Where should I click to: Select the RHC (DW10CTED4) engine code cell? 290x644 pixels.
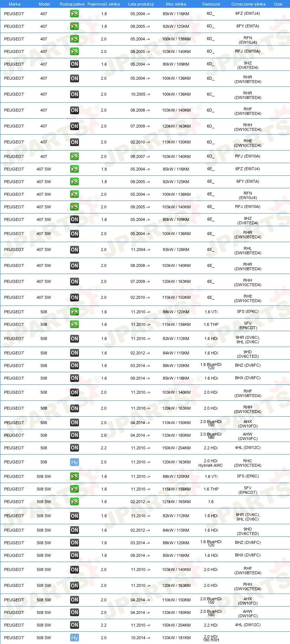point(248,463)
